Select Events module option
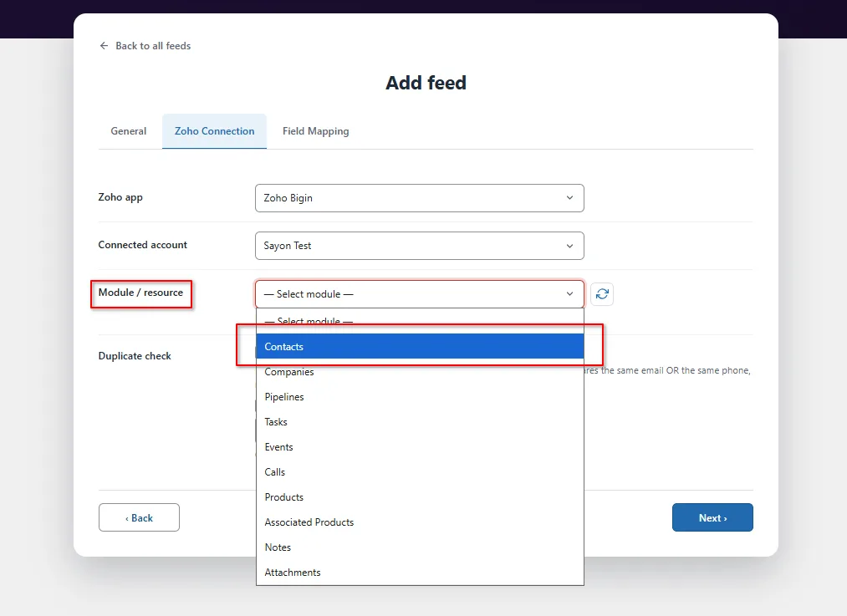The image size is (847, 616). (x=421, y=447)
